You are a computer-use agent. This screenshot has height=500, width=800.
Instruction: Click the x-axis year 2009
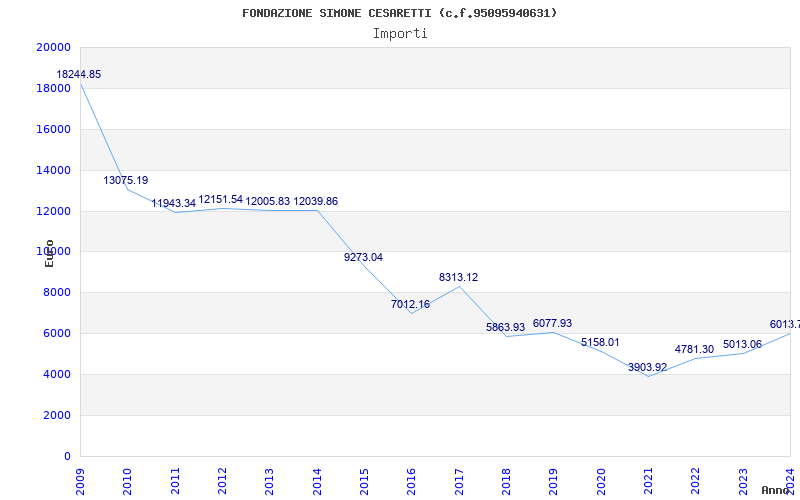coord(80,481)
